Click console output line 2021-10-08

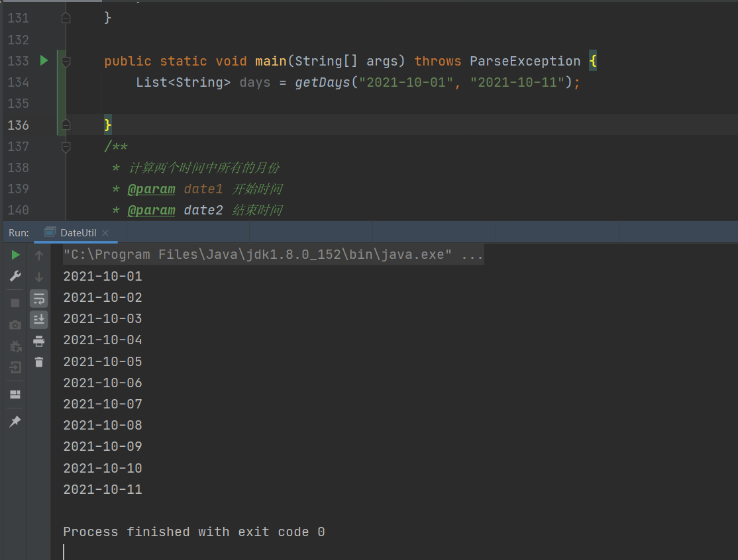tap(103, 425)
